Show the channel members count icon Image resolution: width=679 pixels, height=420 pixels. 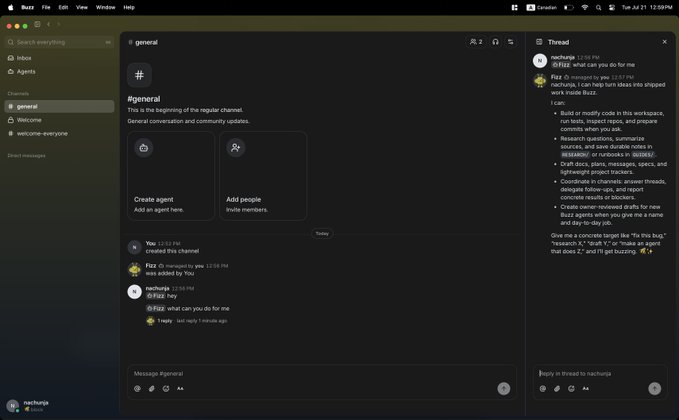(x=476, y=42)
